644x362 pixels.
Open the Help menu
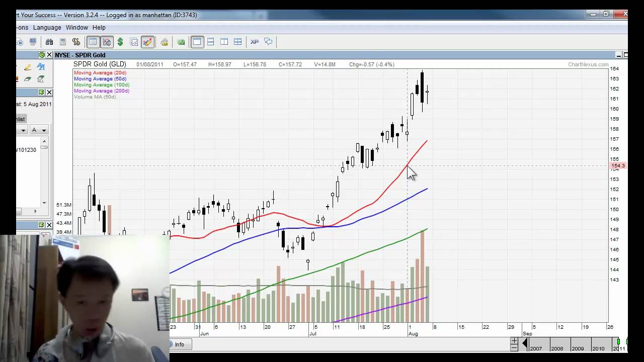pos(99,28)
